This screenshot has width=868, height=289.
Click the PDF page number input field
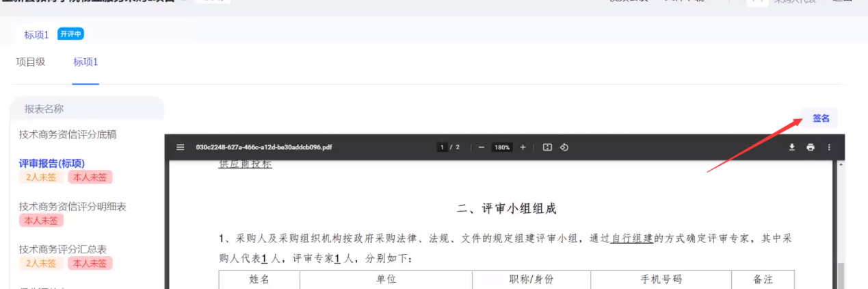point(443,147)
